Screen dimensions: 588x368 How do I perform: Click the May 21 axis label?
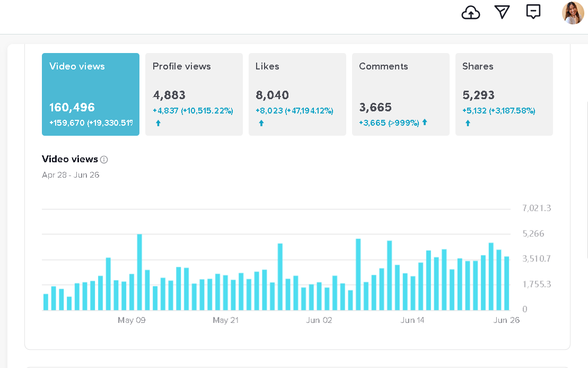click(226, 320)
